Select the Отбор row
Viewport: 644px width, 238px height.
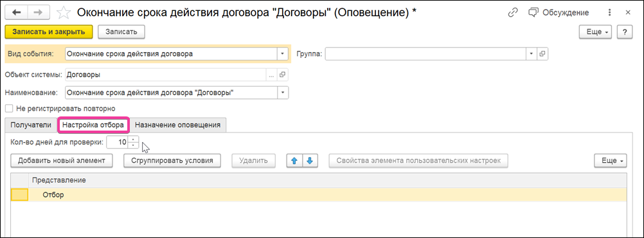[x=319, y=195]
